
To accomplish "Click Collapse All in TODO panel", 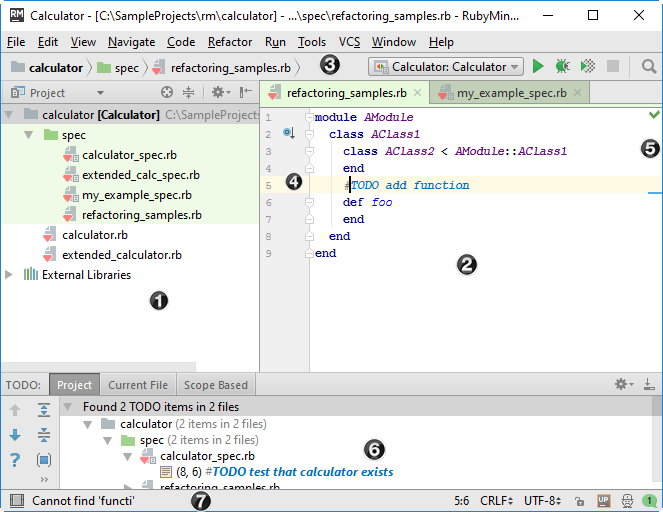I will [x=44, y=435].
